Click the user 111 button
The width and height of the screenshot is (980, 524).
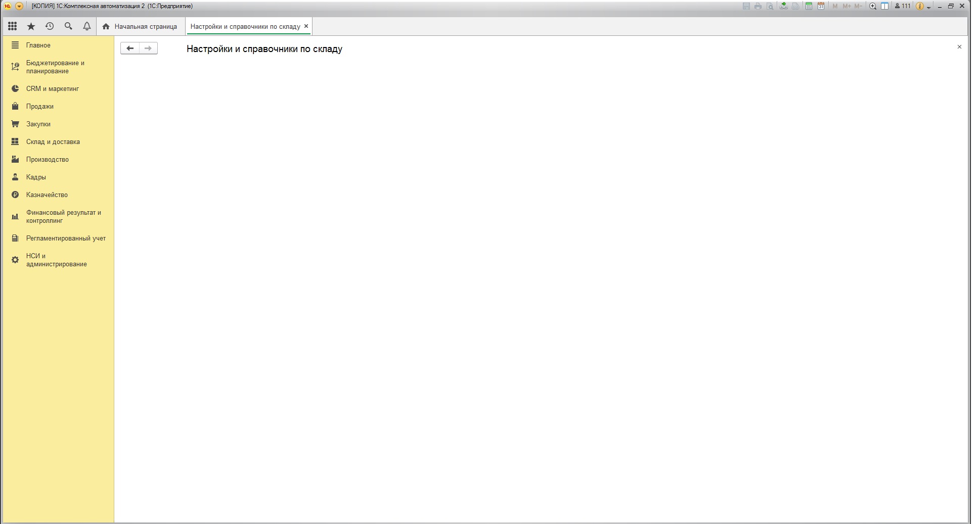point(903,6)
